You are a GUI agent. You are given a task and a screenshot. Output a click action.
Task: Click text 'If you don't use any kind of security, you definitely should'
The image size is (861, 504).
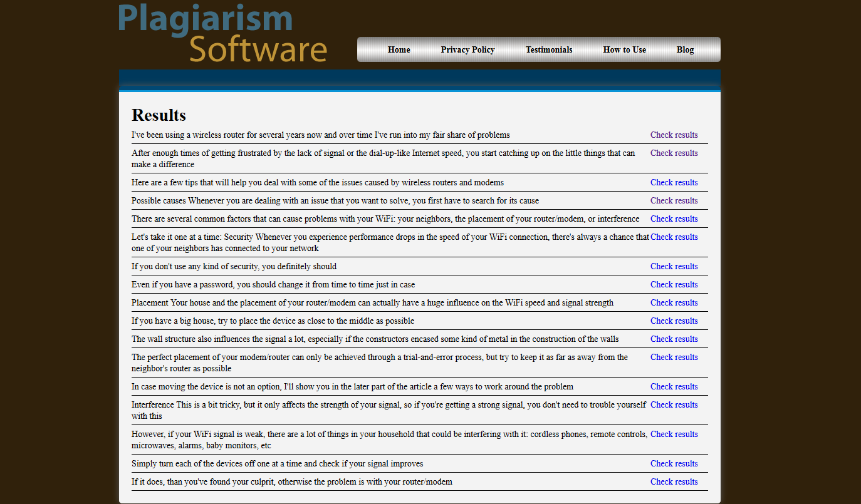234,267
